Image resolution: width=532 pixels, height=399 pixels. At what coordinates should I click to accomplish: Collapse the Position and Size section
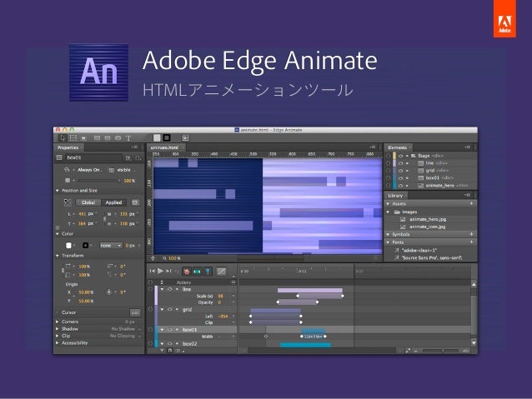tap(58, 191)
